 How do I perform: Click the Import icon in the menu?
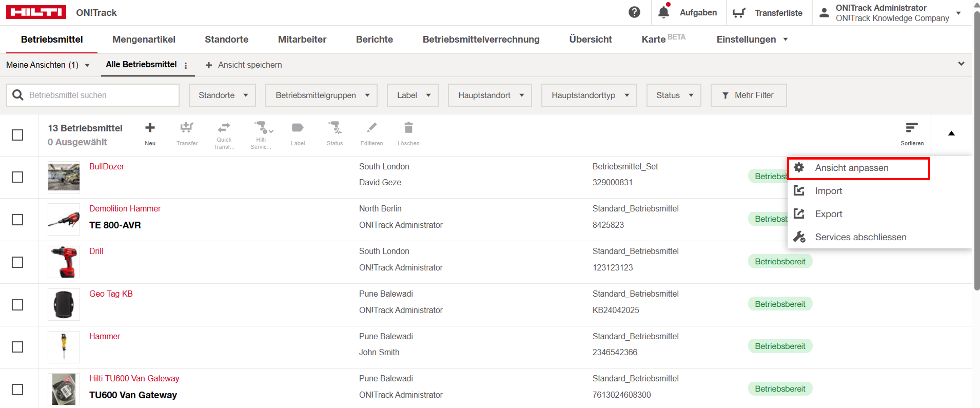pyautogui.click(x=799, y=191)
